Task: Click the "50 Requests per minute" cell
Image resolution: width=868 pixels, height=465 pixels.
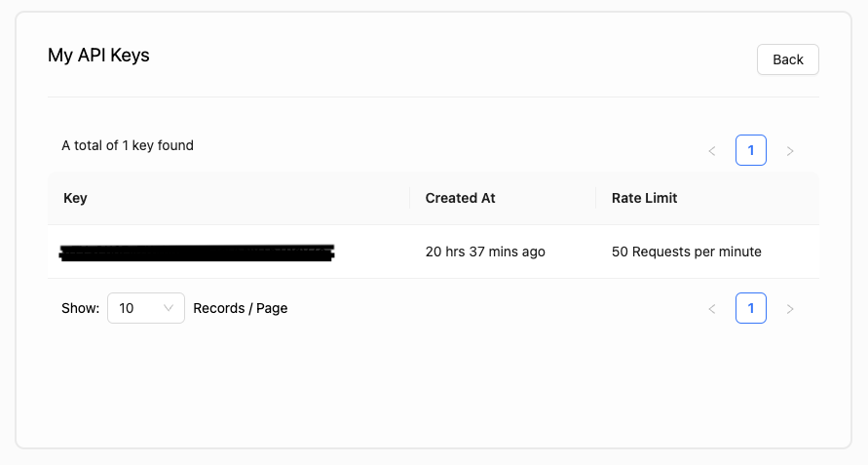Action: tap(686, 252)
